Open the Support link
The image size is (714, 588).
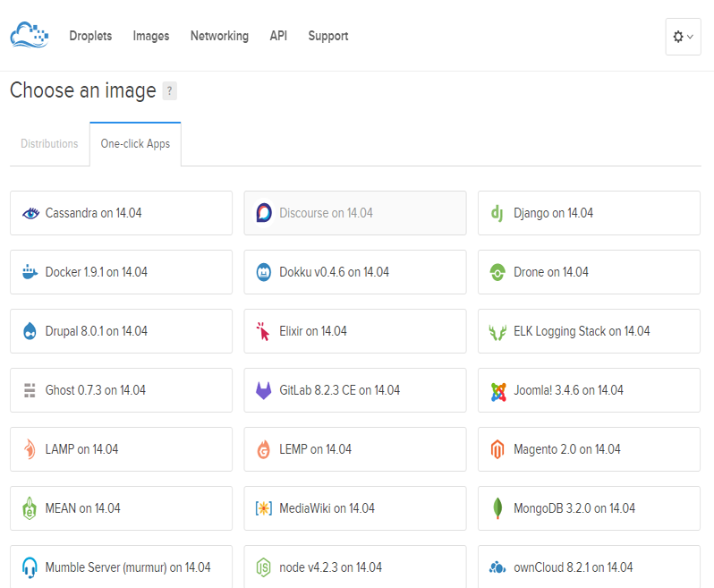point(328,36)
